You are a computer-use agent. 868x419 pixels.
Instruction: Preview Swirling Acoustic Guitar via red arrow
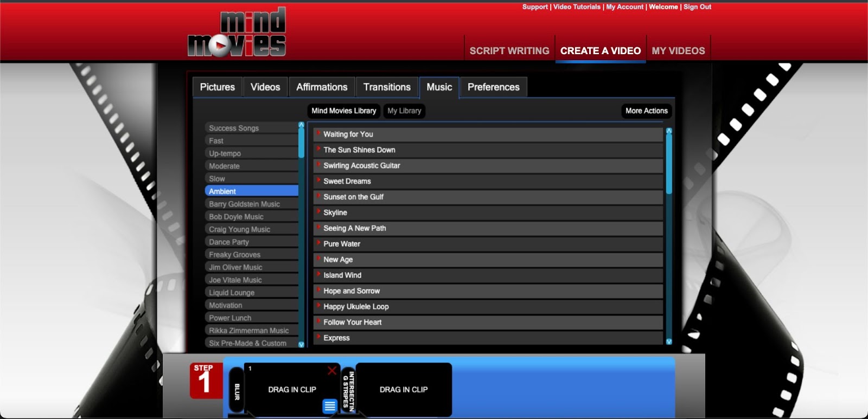coord(319,164)
